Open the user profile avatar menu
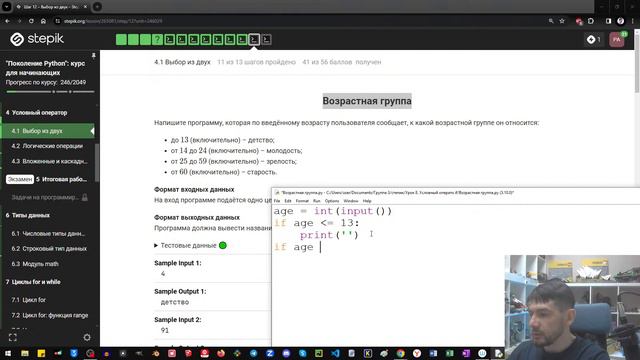 coord(617,40)
